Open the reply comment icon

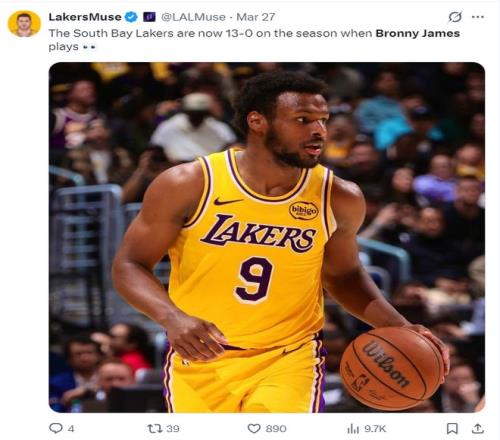click(x=56, y=428)
